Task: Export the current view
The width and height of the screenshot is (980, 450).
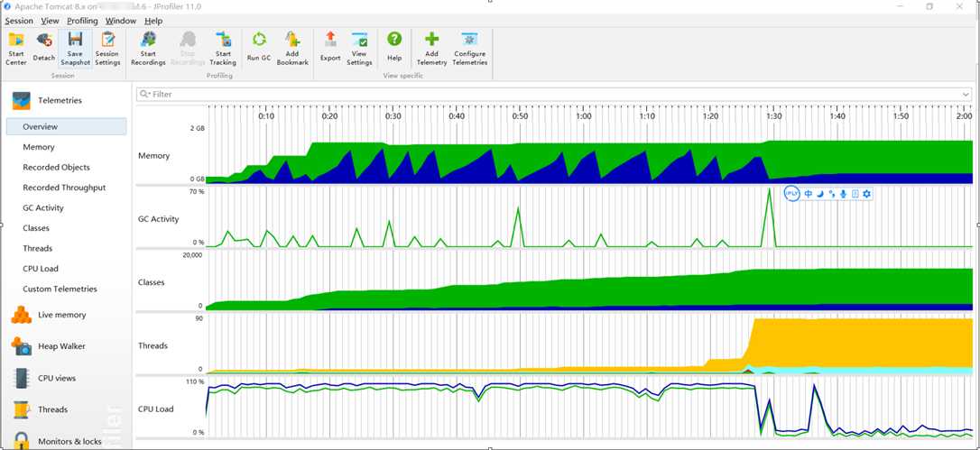Action: point(330,49)
